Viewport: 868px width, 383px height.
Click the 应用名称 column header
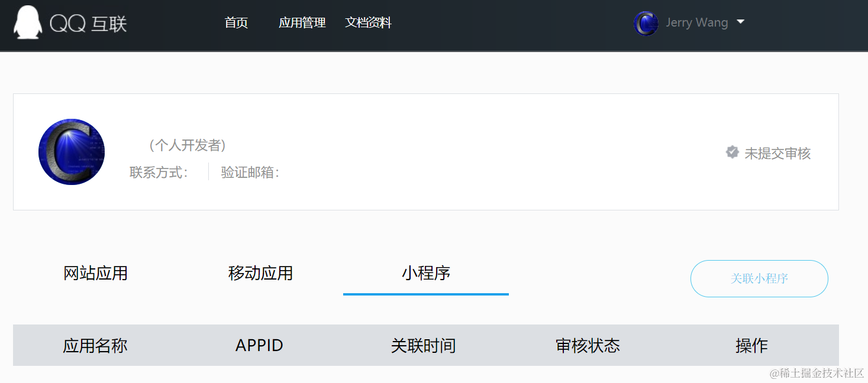[95, 346]
